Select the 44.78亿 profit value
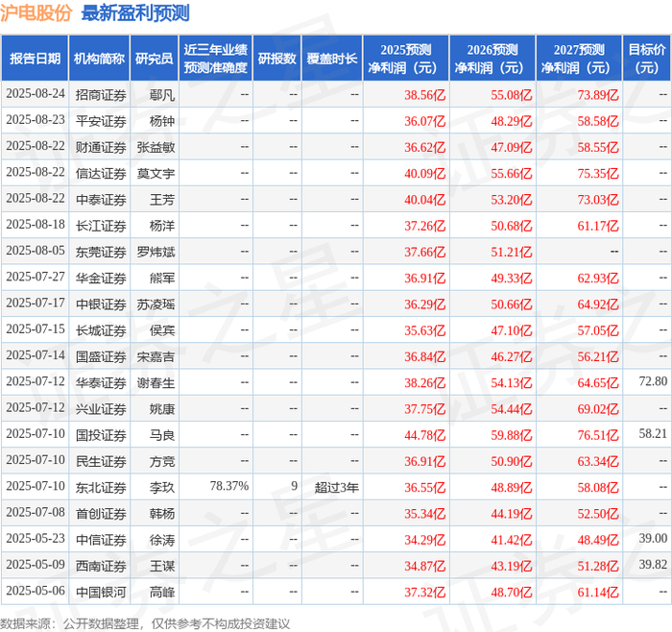672x632 pixels. pos(424,435)
